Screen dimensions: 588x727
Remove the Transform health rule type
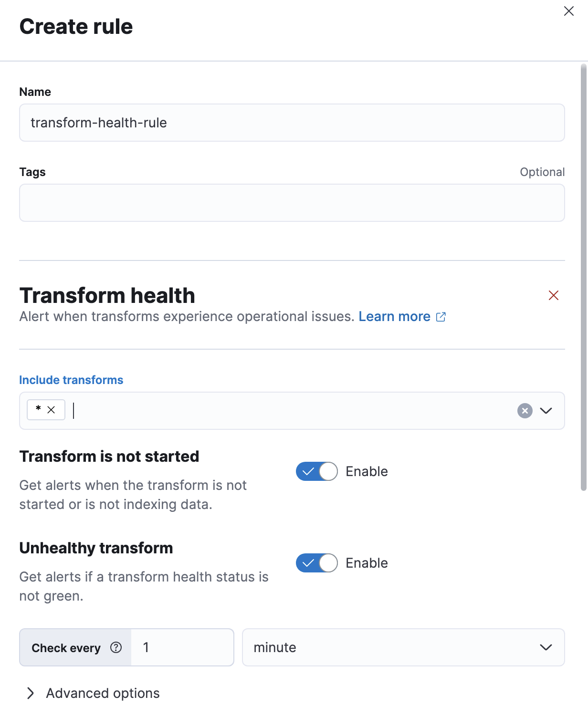click(x=553, y=295)
